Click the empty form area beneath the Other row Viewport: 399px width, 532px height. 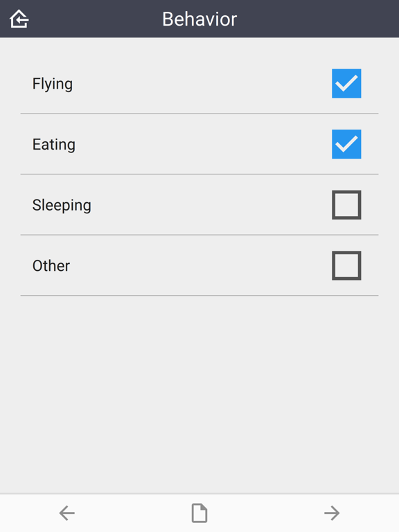[x=199, y=393]
